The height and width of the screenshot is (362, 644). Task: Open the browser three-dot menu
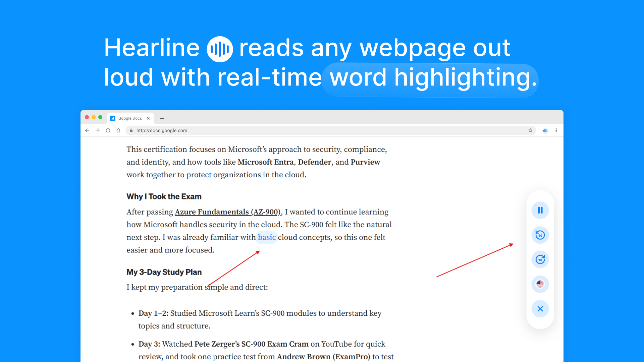click(x=556, y=130)
